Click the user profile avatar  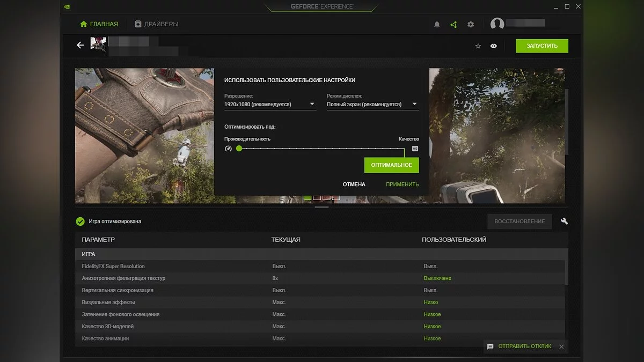click(497, 24)
